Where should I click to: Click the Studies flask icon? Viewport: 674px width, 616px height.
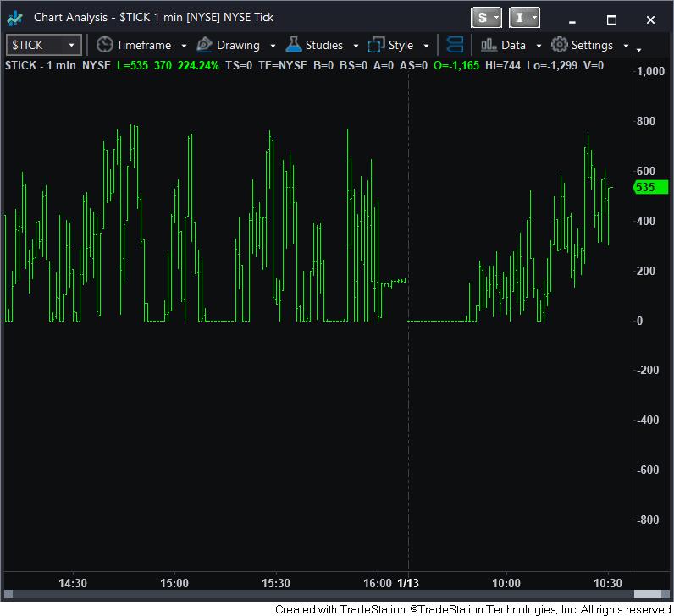[x=294, y=45]
